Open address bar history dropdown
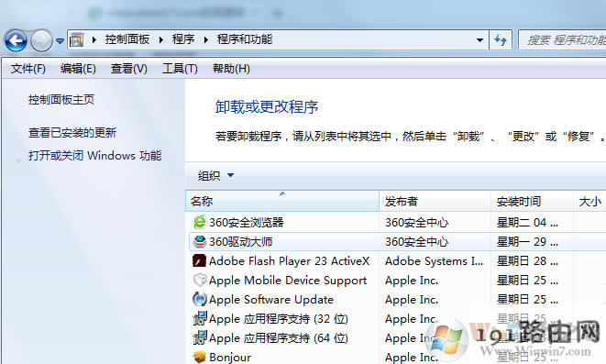606x364 pixels. pyautogui.click(x=479, y=39)
